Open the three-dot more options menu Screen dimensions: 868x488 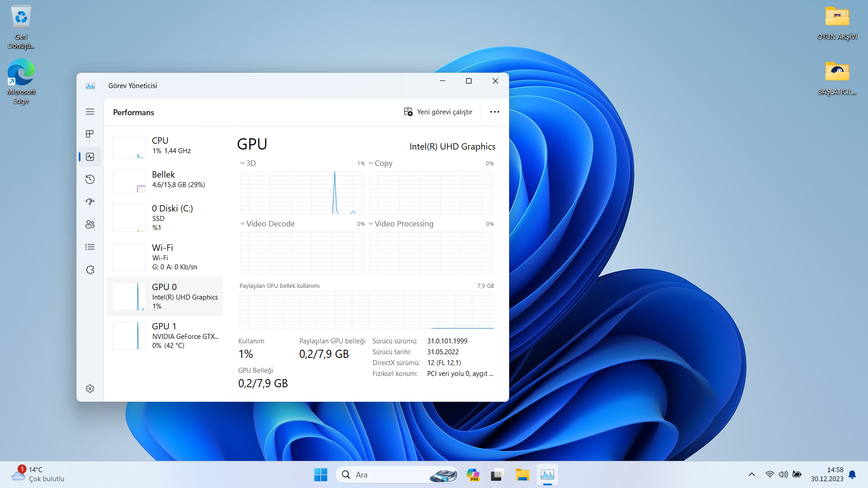[x=495, y=112]
